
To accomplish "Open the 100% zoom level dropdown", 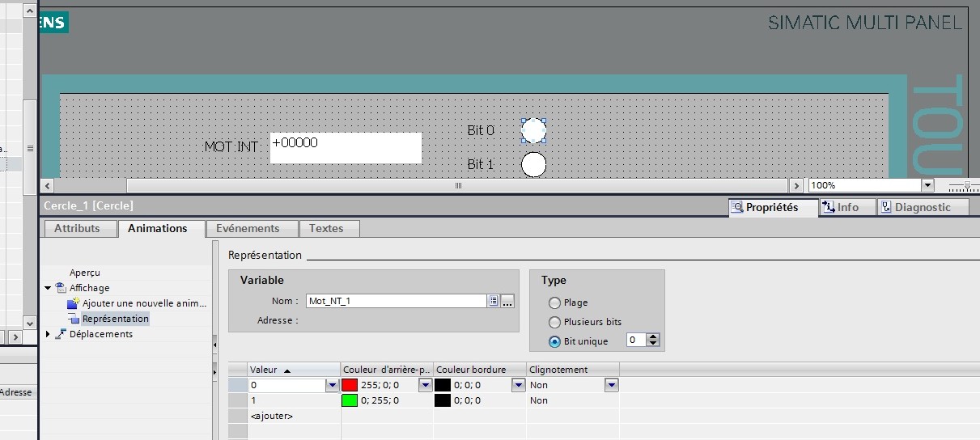I will pyautogui.click(x=927, y=185).
